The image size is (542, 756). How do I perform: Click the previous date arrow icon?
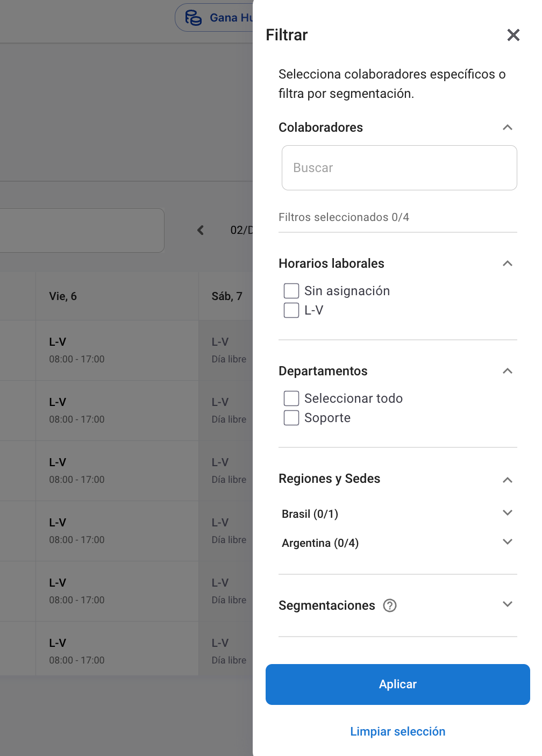point(201,230)
